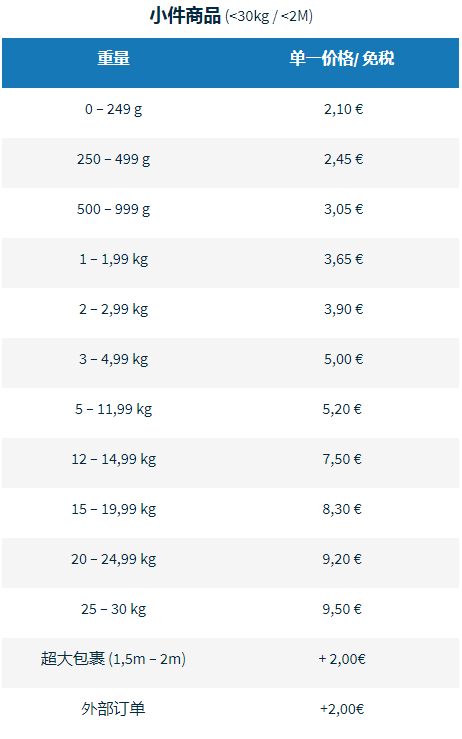This screenshot has width=462, height=739.
Task: Select the 25 – 30 kg weight
Action: (114, 609)
